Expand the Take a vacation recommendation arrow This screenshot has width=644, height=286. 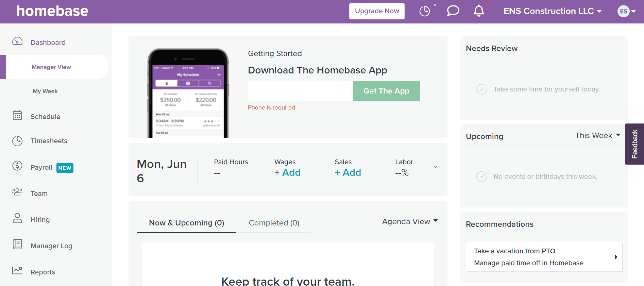coord(616,257)
